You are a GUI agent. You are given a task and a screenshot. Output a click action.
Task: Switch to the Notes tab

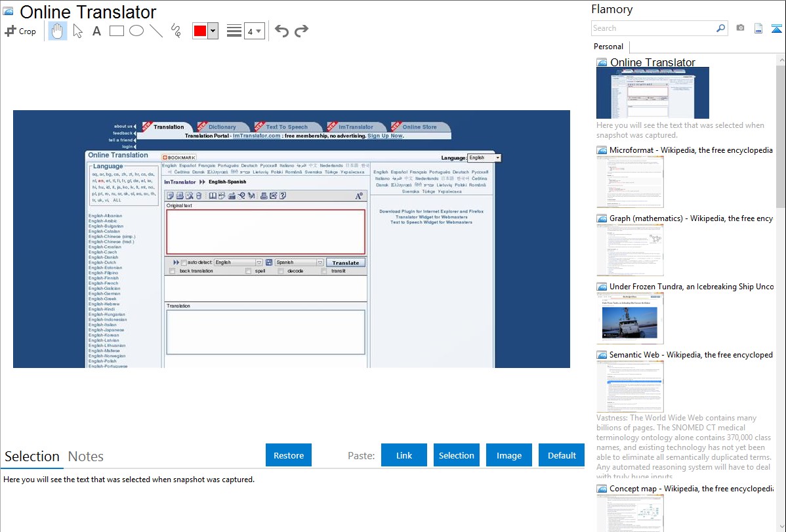coord(86,457)
